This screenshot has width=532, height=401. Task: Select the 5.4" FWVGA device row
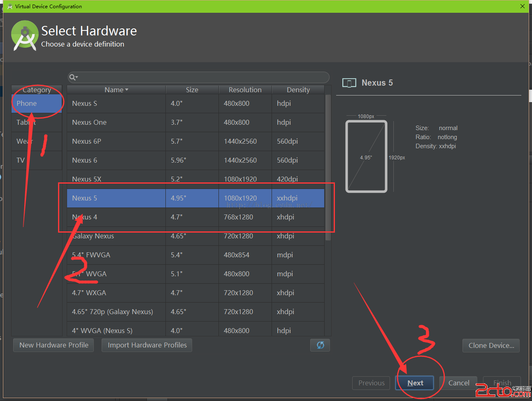(x=196, y=255)
